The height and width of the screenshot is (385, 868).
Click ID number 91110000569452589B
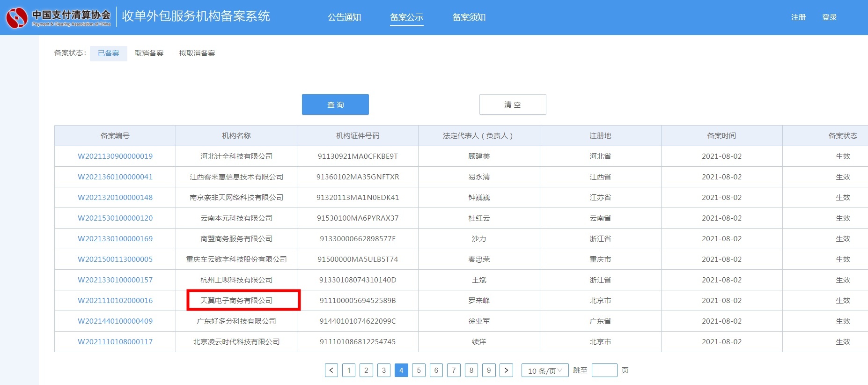pos(358,301)
